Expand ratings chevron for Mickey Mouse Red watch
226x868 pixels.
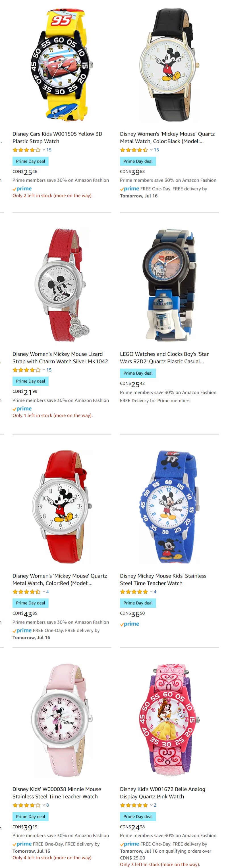pos(44,592)
